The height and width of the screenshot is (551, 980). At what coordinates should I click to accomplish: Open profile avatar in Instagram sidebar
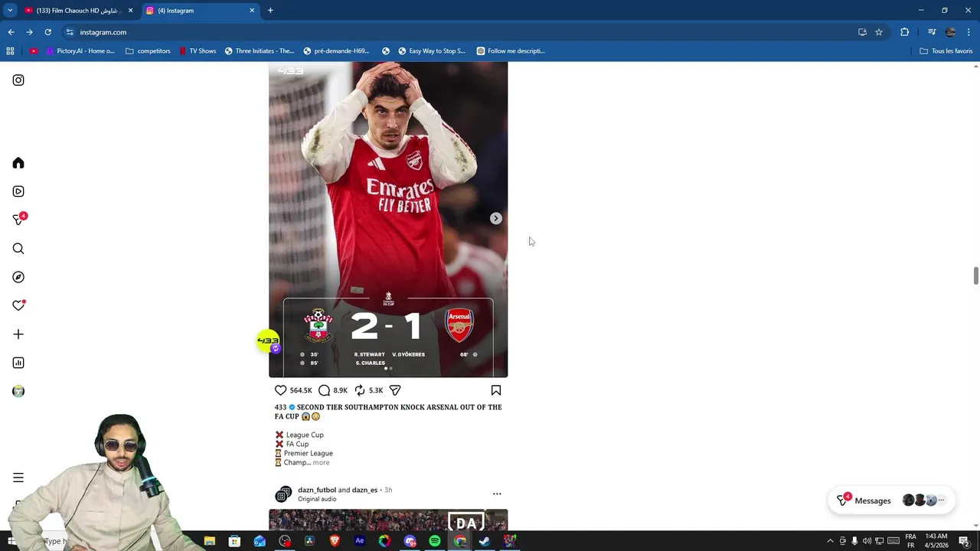[18, 391]
